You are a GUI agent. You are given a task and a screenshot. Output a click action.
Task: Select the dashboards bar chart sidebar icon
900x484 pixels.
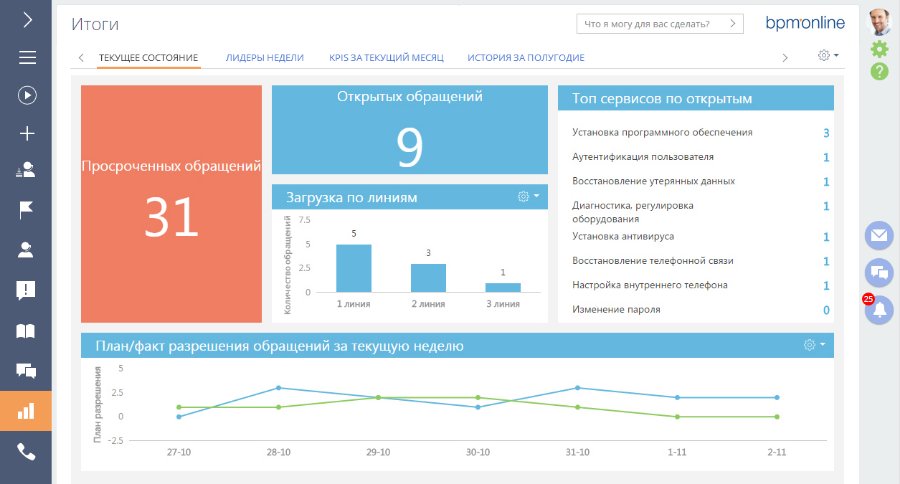[26, 411]
